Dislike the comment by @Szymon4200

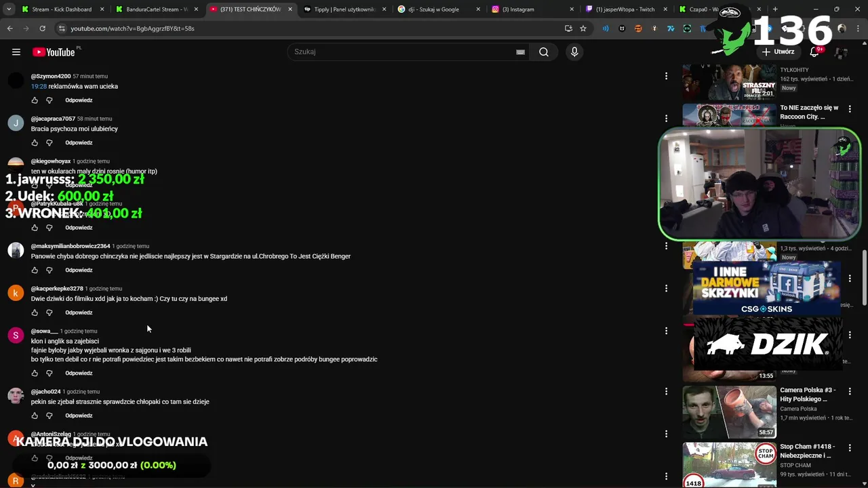tap(50, 100)
